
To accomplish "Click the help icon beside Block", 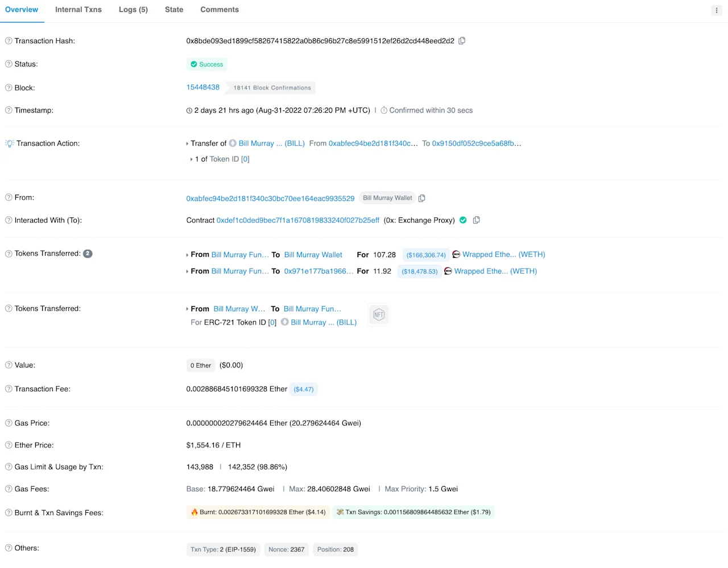I will (x=9, y=88).
